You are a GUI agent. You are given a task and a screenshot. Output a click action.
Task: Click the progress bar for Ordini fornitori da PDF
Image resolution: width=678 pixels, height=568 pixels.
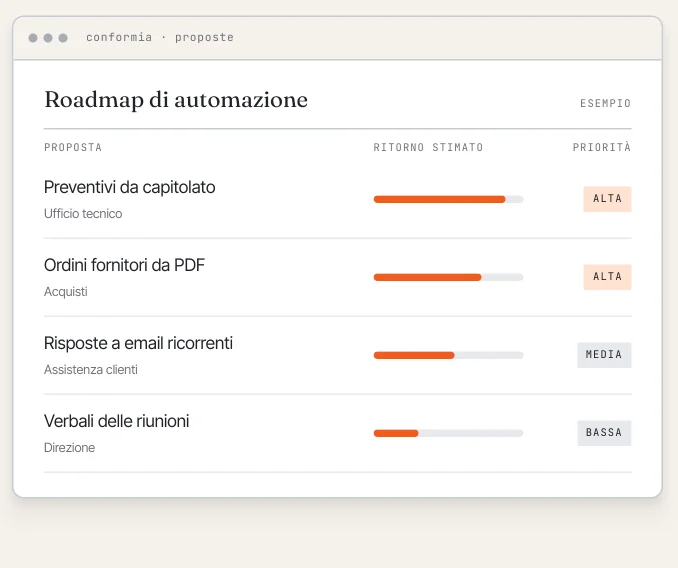click(x=448, y=277)
